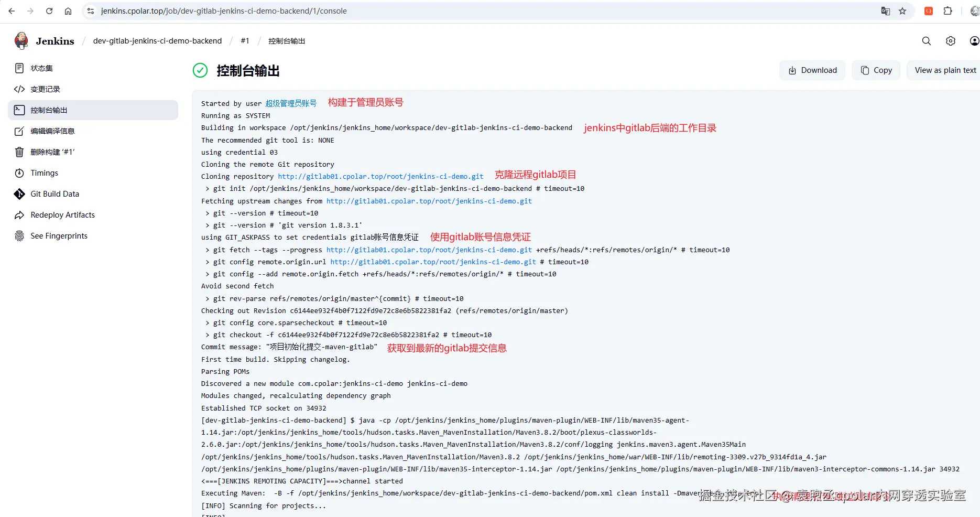The height and width of the screenshot is (517, 980).
Task: Click the 控制台输出 page heading
Action: click(x=248, y=71)
